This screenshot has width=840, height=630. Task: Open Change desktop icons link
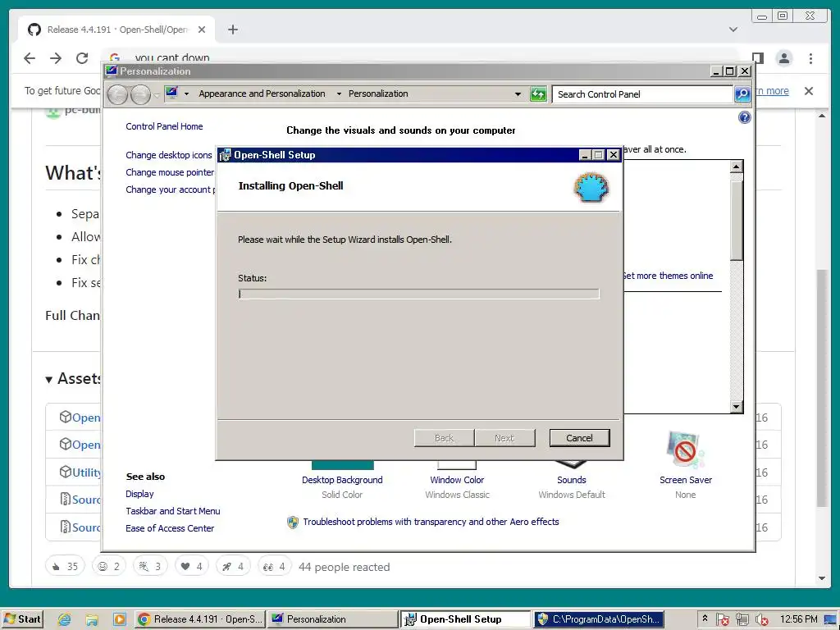click(x=169, y=155)
